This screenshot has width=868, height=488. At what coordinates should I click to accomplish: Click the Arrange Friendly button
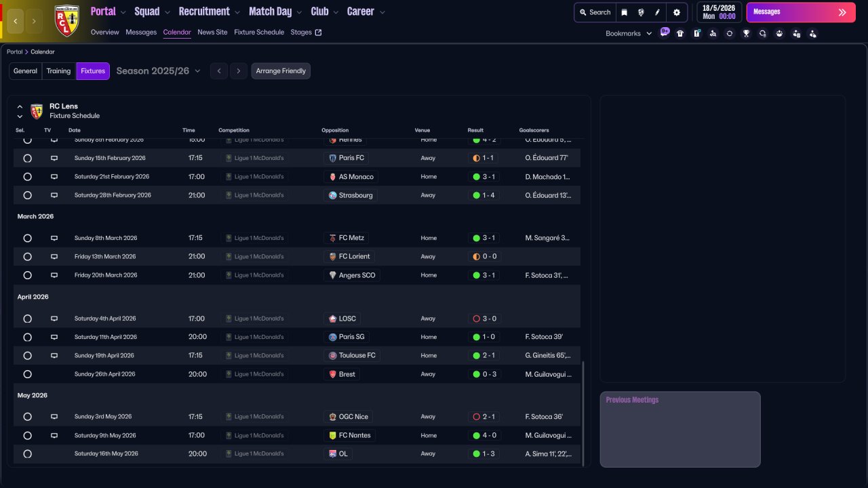pos(281,71)
